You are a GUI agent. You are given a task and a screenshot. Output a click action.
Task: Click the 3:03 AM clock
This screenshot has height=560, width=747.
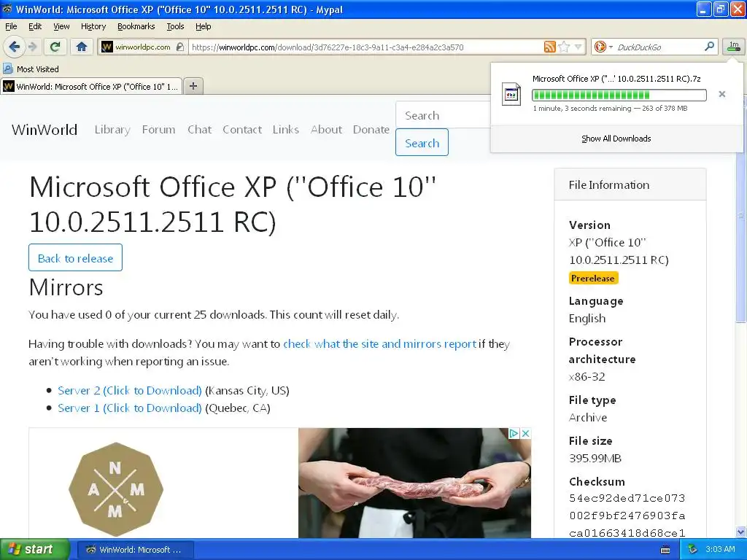[x=720, y=549]
